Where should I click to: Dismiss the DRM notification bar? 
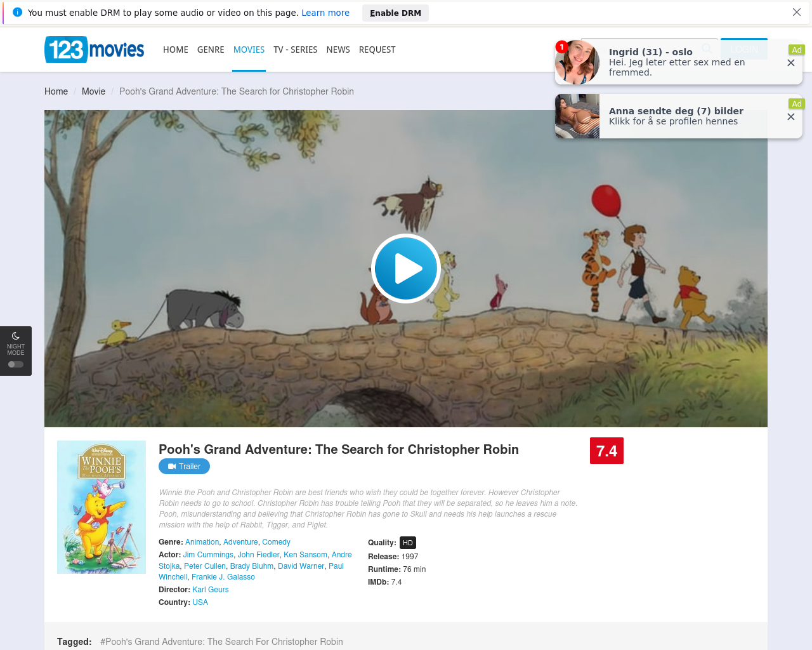pos(797,12)
